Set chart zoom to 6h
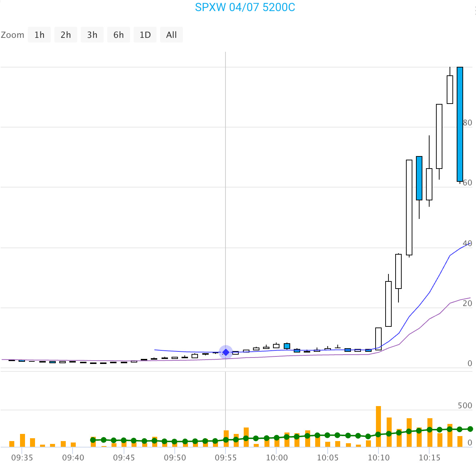 [x=119, y=35]
